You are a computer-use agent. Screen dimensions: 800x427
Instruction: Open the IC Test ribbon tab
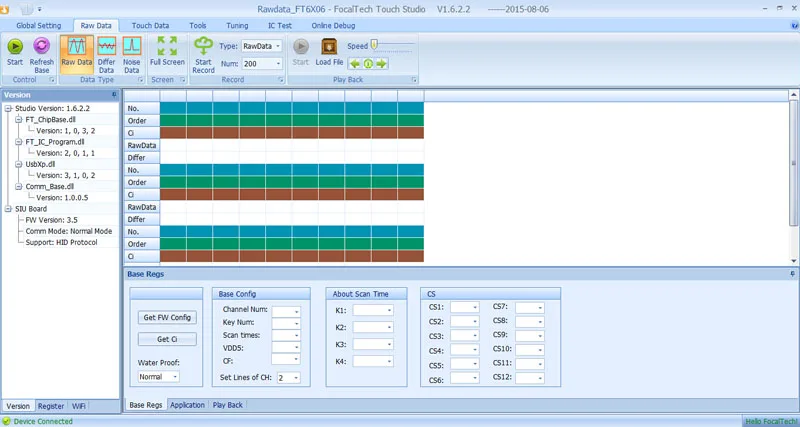tap(280, 26)
